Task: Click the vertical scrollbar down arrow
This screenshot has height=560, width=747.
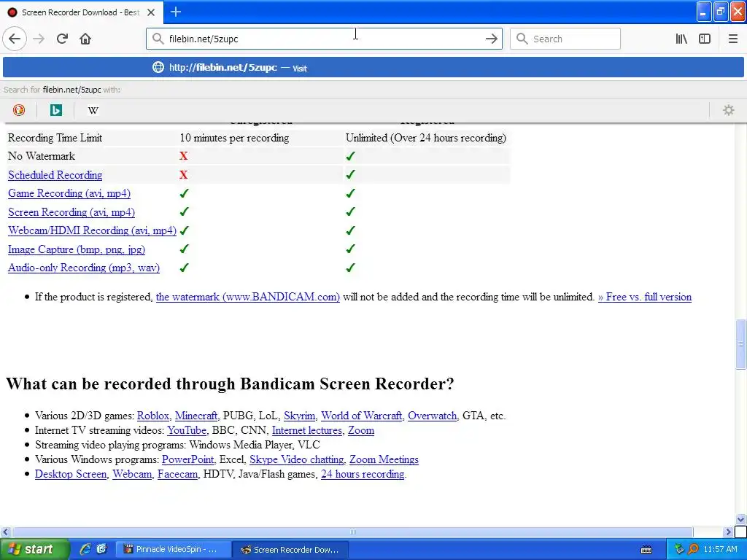Action: point(741,519)
